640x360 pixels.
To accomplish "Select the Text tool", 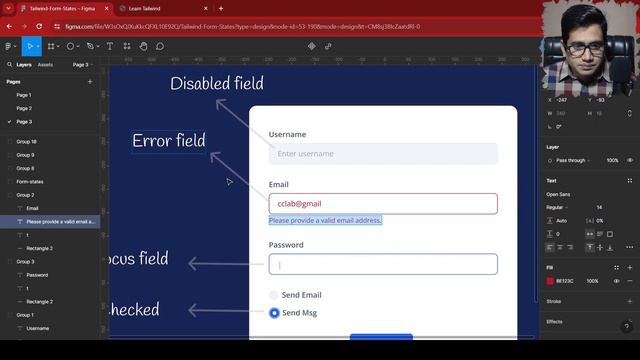I will tap(110, 47).
